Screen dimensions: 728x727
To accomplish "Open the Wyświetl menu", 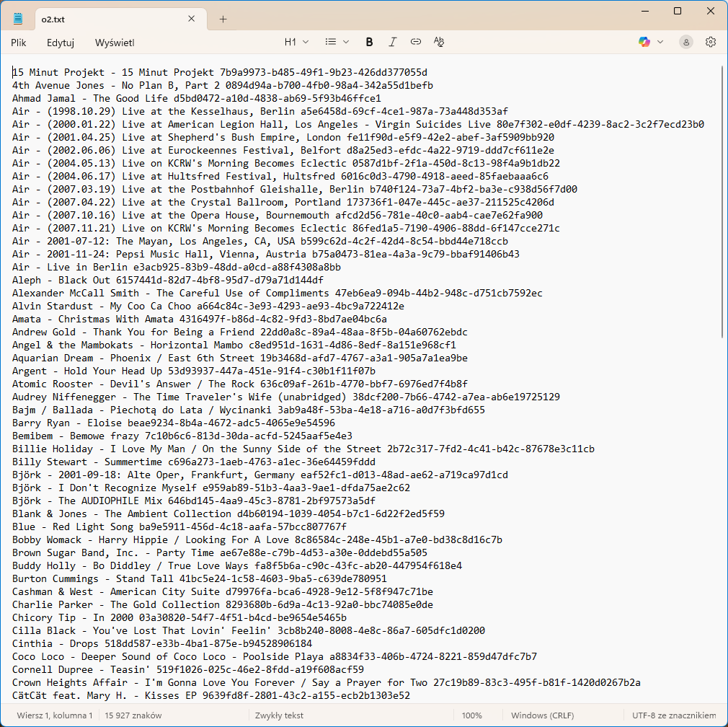I will (115, 43).
